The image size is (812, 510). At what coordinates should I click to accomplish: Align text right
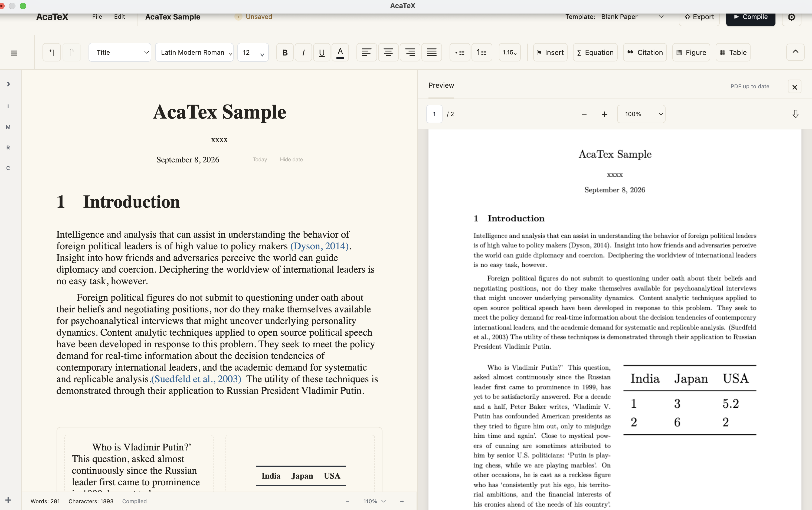point(410,52)
